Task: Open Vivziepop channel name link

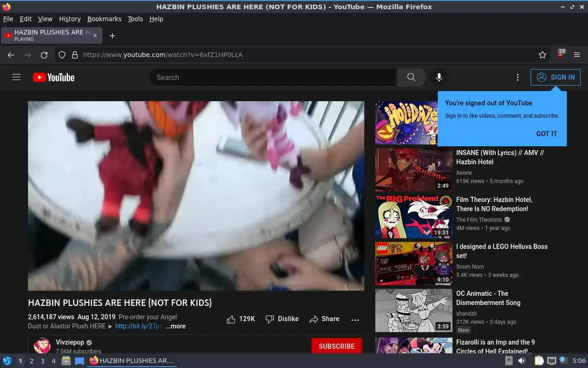Action: click(x=70, y=342)
